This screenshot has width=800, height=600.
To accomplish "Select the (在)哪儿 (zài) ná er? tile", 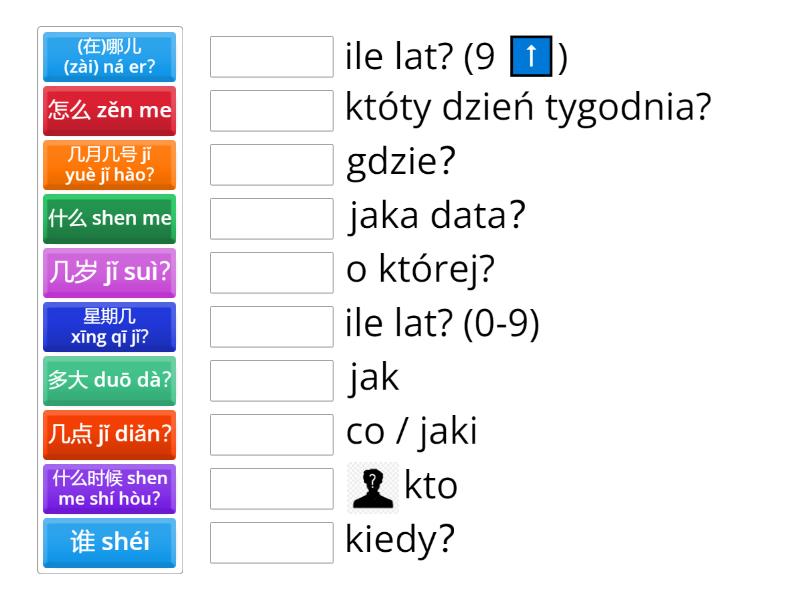I will pyautogui.click(x=110, y=57).
